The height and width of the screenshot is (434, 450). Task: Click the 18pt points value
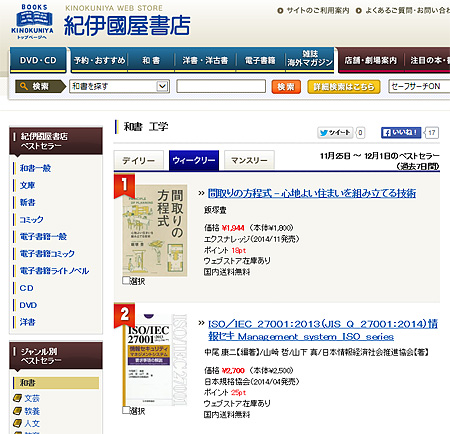[x=239, y=250]
